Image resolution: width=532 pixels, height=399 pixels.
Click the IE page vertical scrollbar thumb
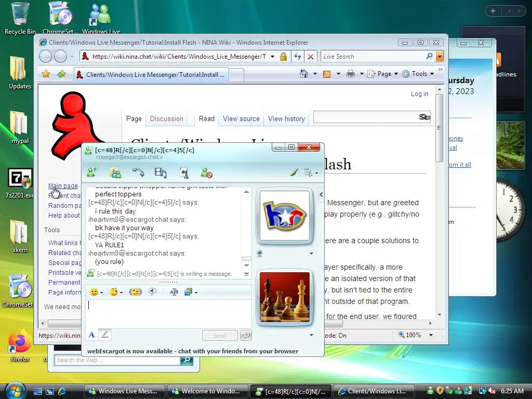click(439, 128)
